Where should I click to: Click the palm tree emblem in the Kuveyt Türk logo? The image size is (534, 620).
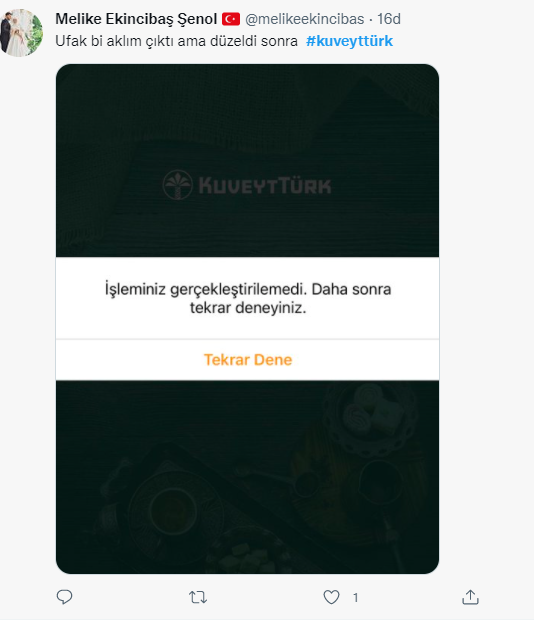click(x=178, y=185)
